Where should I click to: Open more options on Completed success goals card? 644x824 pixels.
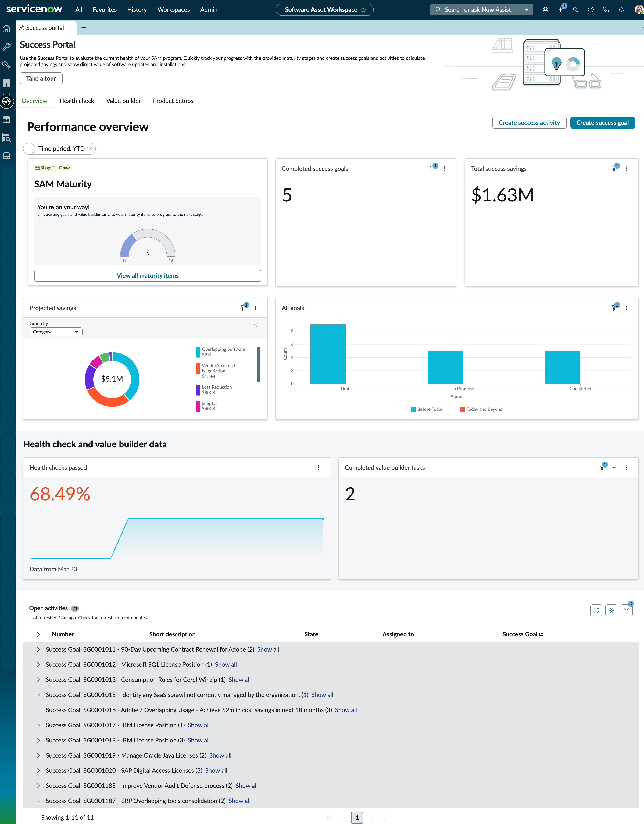(x=445, y=169)
